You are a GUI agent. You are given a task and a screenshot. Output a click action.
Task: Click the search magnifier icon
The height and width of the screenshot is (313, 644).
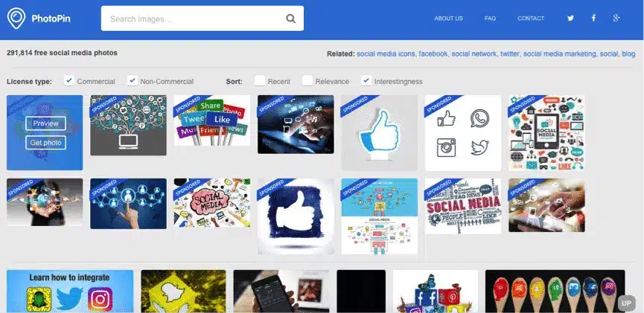[x=291, y=19]
